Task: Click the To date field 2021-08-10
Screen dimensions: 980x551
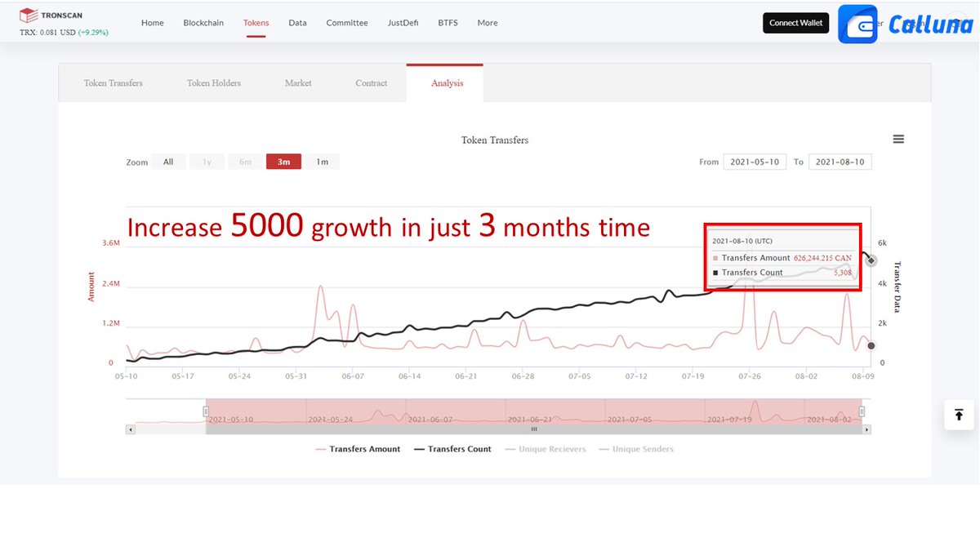Action: point(840,162)
